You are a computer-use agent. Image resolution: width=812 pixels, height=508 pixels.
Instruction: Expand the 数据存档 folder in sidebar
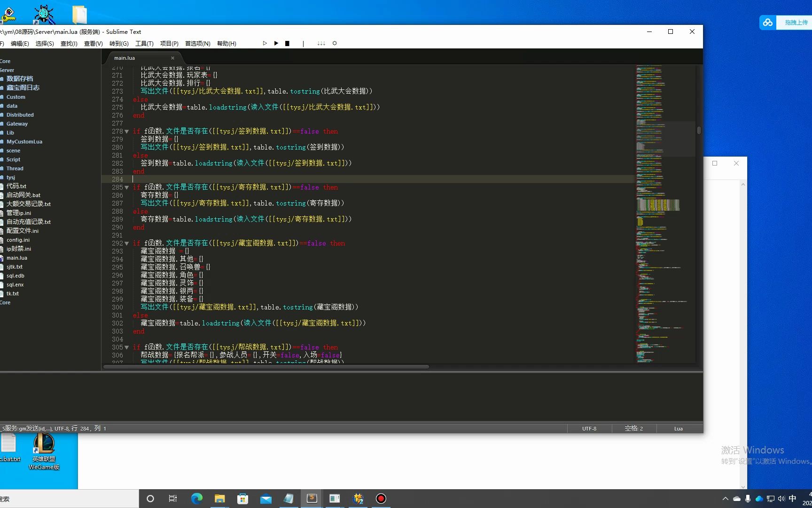pyautogui.click(x=19, y=79)
